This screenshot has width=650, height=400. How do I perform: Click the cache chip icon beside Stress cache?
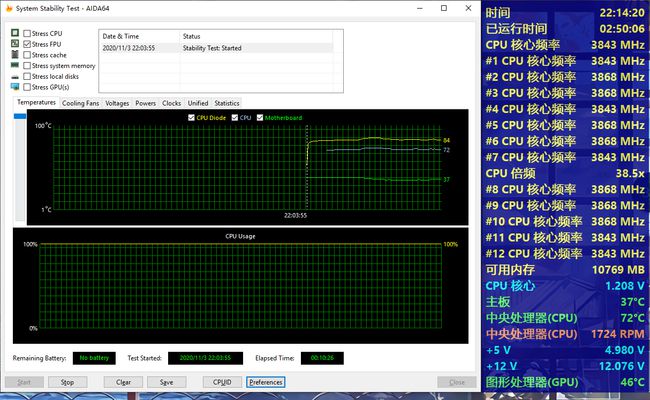point(15,54)
